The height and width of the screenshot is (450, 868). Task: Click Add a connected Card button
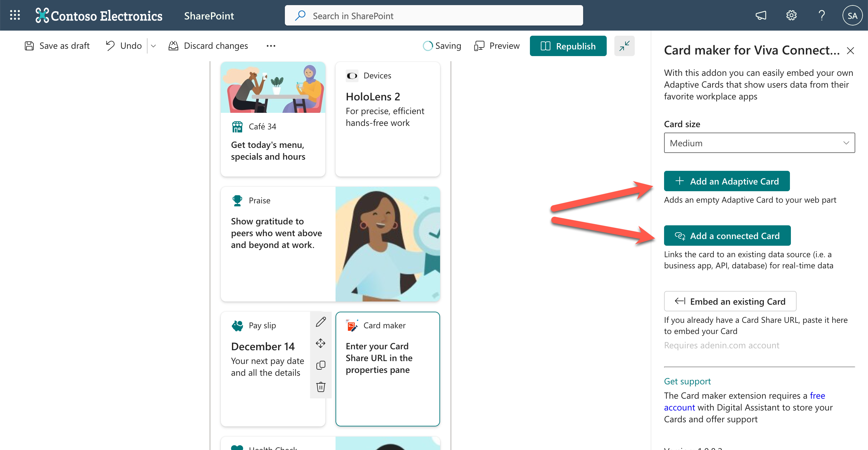point(727,236)
